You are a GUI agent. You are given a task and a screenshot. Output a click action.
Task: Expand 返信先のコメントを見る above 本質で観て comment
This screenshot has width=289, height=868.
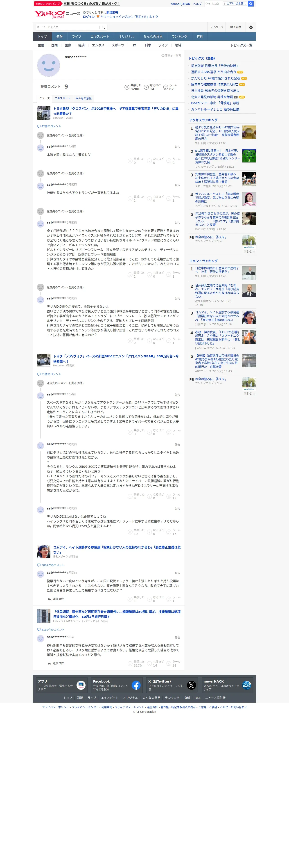[x=65, y=135]
